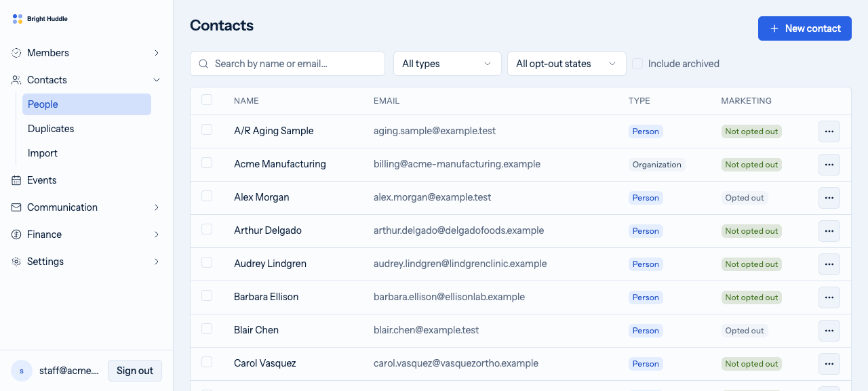
Task: Open Alex Morgan contact name
Action: [262, 197]
